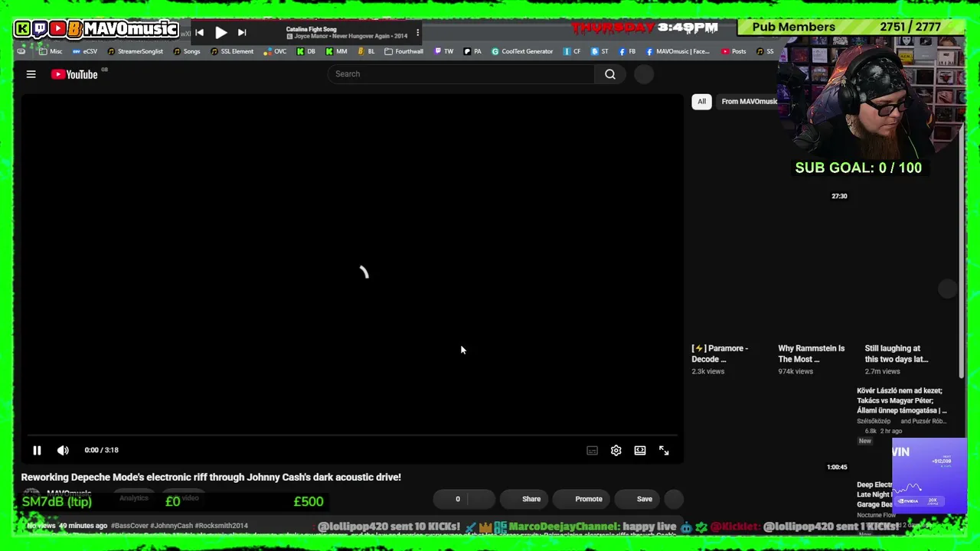980x551 pixels.
Task: Open the Still laughing at this suggested video
Action: tap(897, 354)
